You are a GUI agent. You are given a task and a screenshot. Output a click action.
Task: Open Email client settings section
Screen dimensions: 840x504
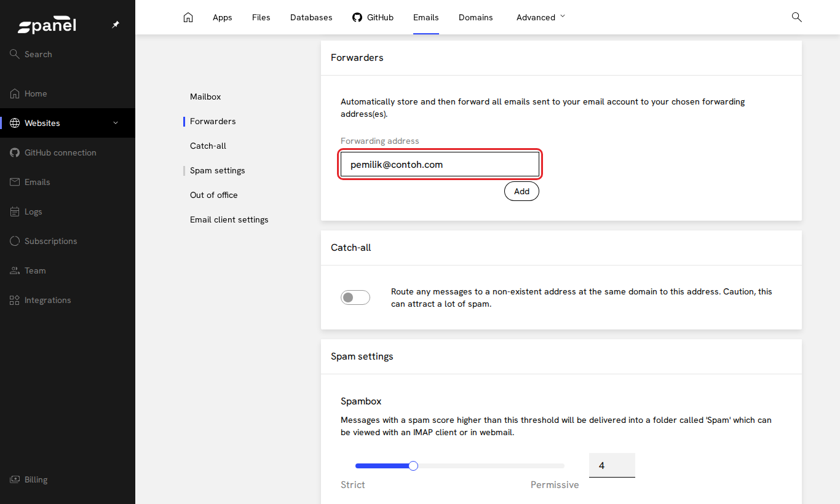click(229, 219)
